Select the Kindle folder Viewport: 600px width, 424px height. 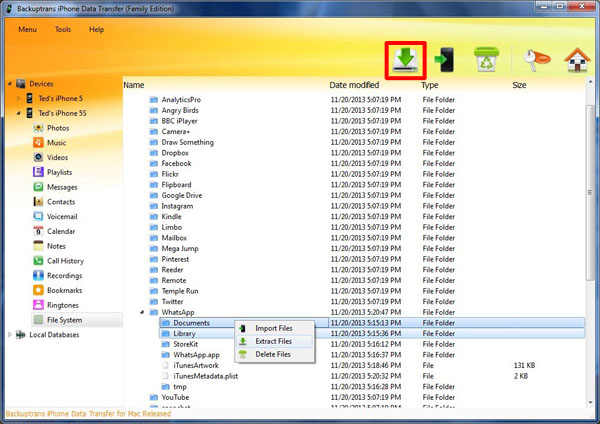pos(171,217)
